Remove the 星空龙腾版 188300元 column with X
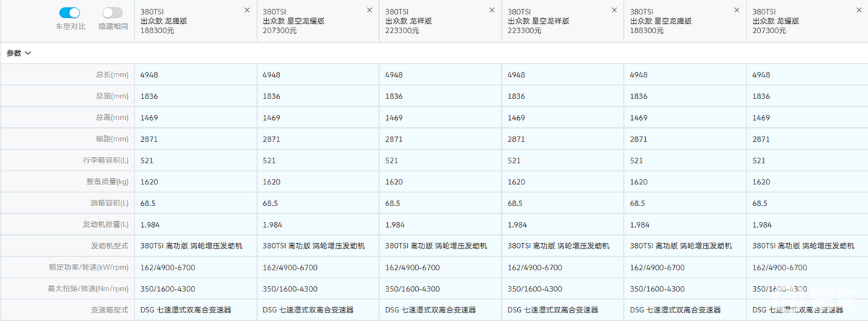 click(737, 10)
